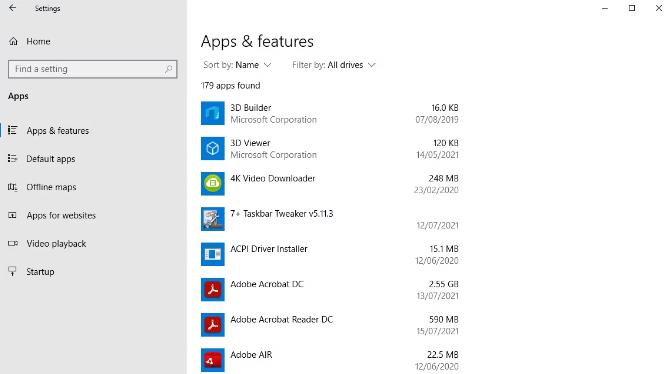Click the 2.55 GB size value
670x374 pixels.
(444, 284)
